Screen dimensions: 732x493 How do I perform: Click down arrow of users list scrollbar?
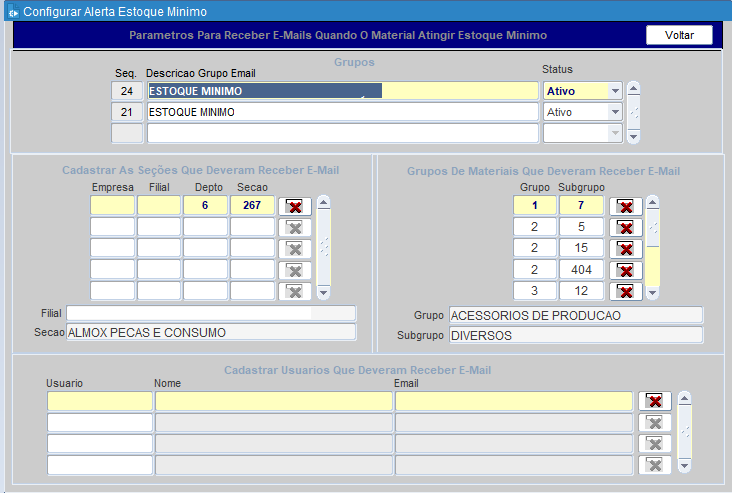[684, 466]
